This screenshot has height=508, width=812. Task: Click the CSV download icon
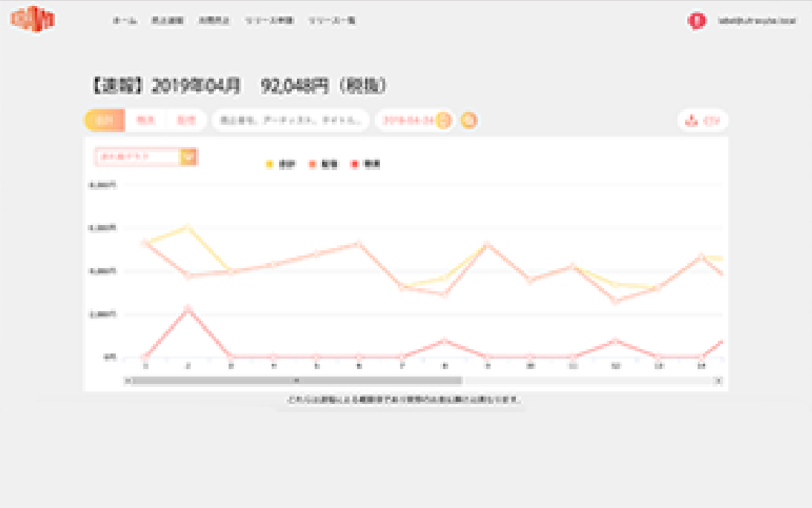pyautogui.click(x=692, y=121)
